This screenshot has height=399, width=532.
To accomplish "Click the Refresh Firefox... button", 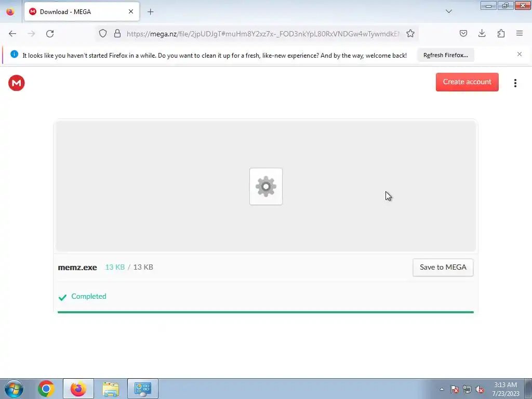I will pyautogui.click(x=445, y=55).
